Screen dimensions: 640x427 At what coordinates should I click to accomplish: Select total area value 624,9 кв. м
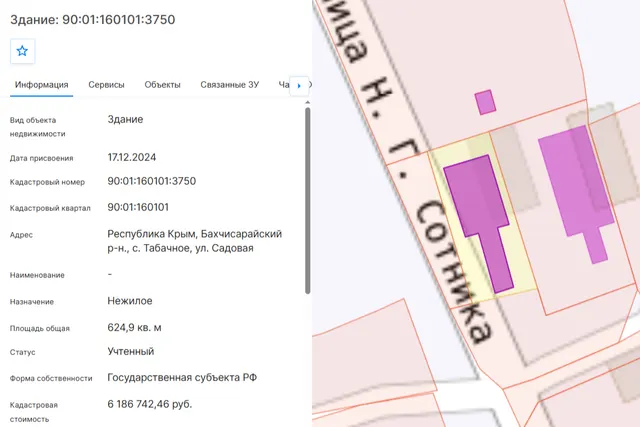(134, 327)
